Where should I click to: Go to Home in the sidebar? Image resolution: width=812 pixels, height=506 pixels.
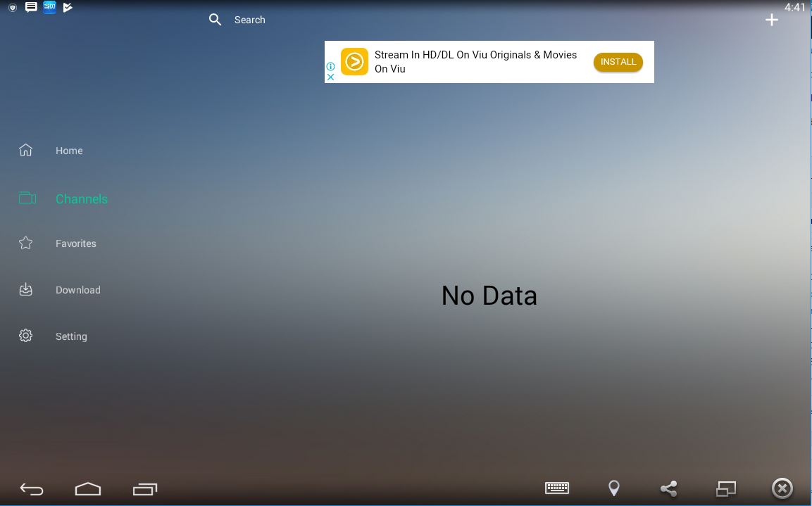click(69, 151)
